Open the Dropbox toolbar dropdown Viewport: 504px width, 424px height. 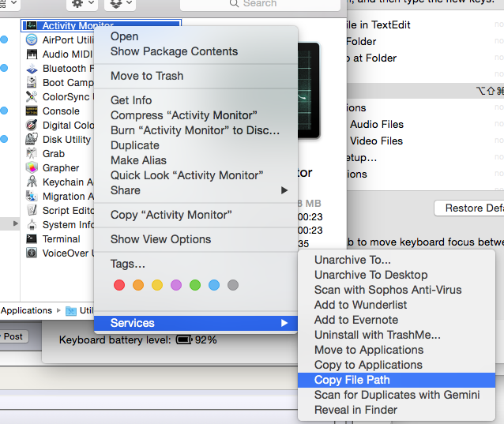[x=120, y=3]
